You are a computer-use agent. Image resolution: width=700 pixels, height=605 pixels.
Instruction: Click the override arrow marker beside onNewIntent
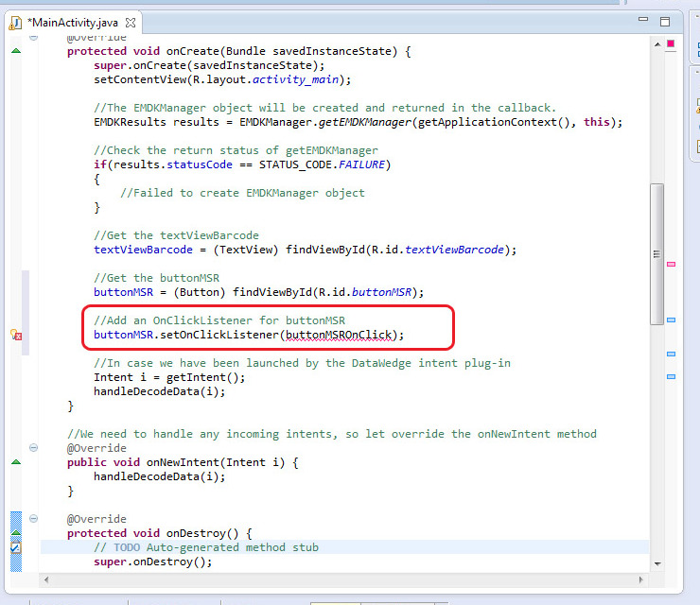[15, 462]
